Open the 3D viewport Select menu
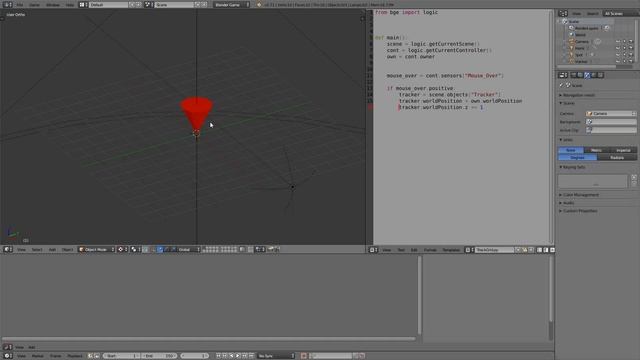The height and width of the screenshot is (360, 640). coord(37,249)
